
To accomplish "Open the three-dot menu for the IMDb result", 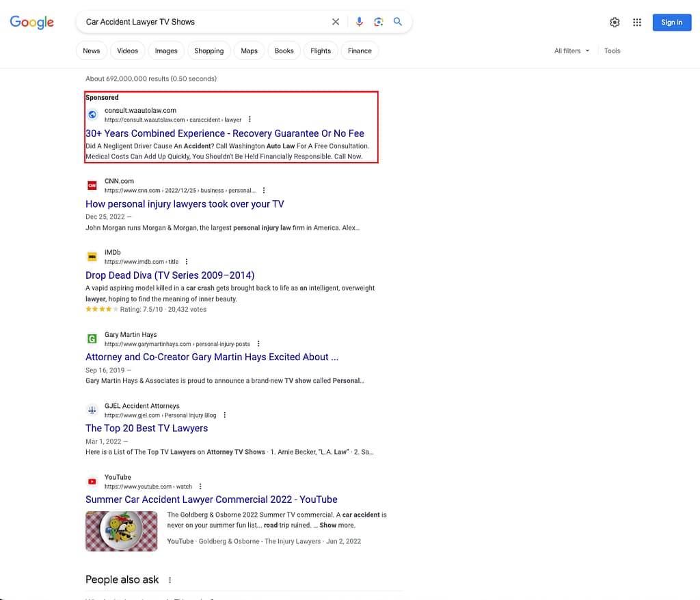I will click(187, 262).
